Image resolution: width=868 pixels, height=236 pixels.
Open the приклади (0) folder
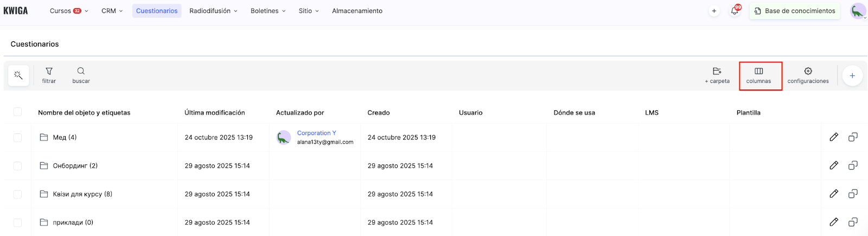73,222
